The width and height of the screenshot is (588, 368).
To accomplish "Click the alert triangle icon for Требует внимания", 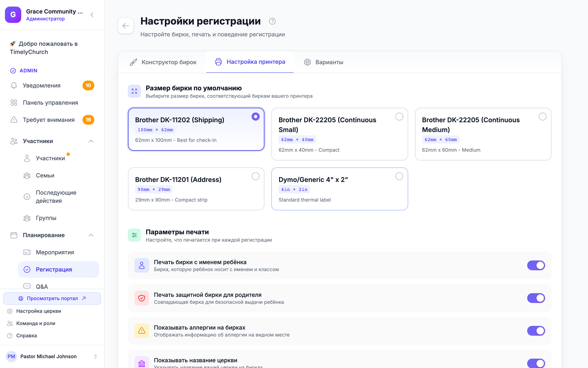I will tap(14, 120).
